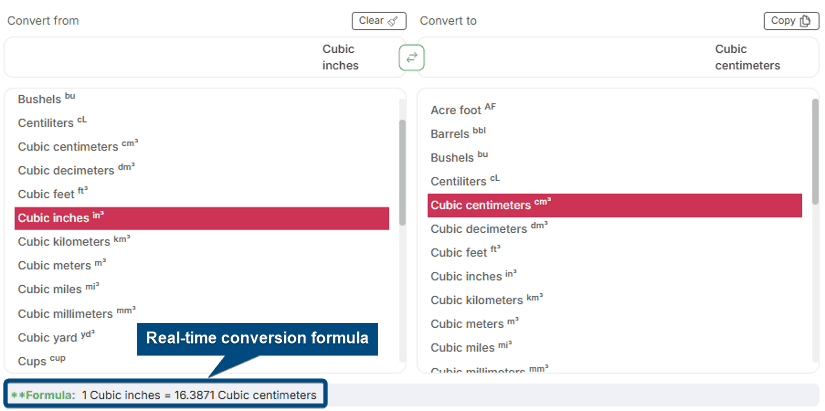Select Cubic decimeters in the right list
The image size is (825, 411).
[x=482, y=228]
